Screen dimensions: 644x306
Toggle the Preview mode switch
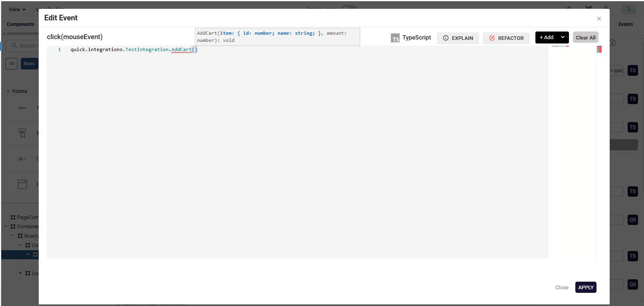(x=349, y=8)
